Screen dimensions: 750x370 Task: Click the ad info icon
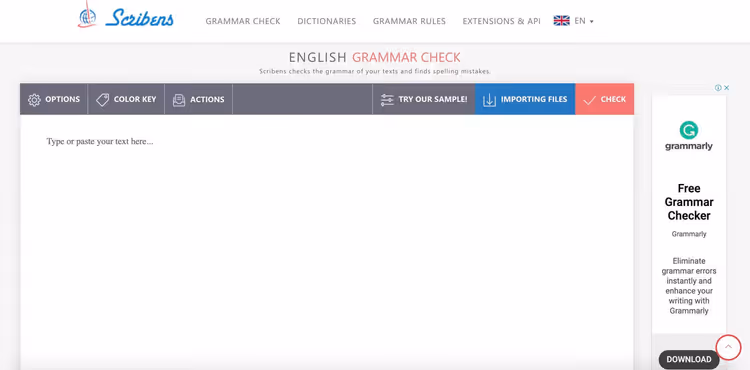click(x=718, y=87)
